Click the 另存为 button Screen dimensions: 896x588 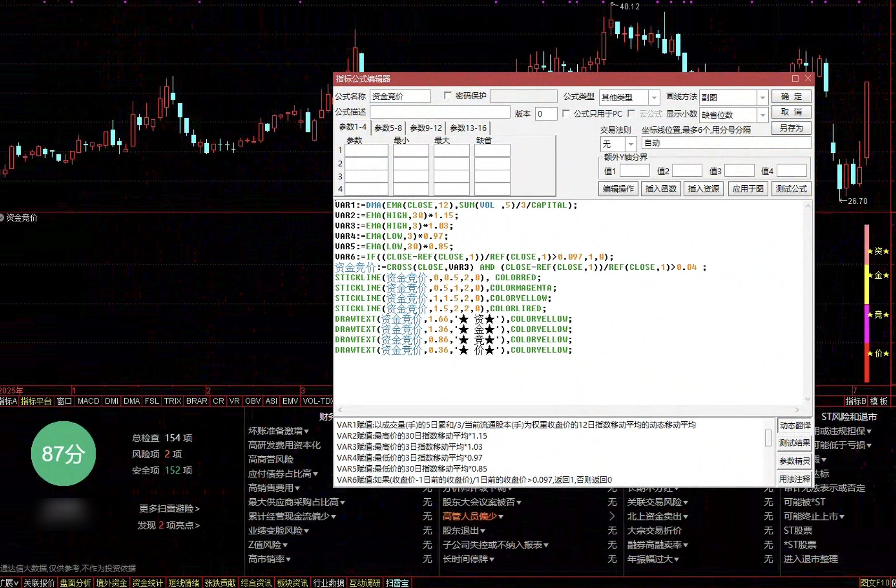791,128
